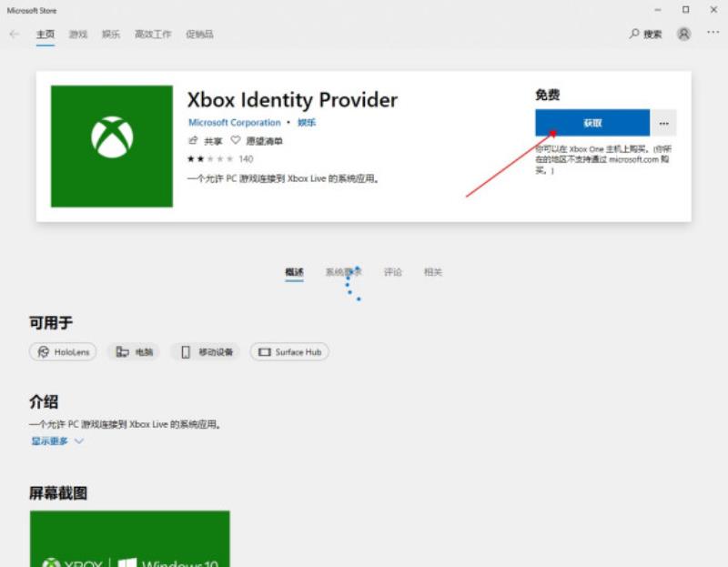Click the Xbox Identity Provider title
728x567 pixels.
[x=292, y=100]
